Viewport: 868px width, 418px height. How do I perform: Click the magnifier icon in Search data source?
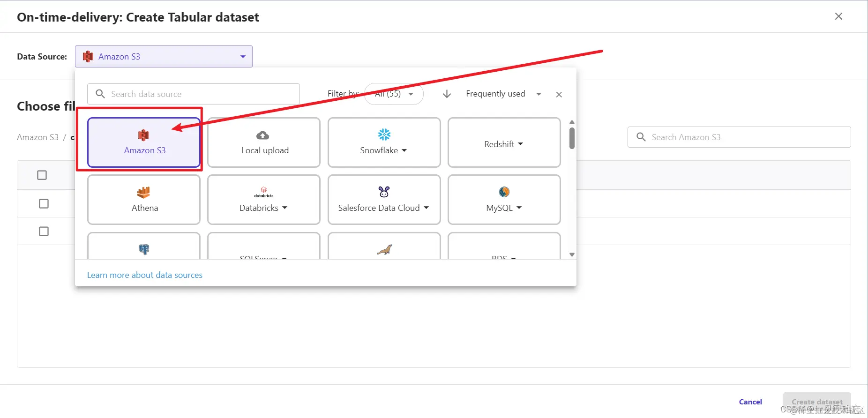pyautogui.click(x=100, y=94)
